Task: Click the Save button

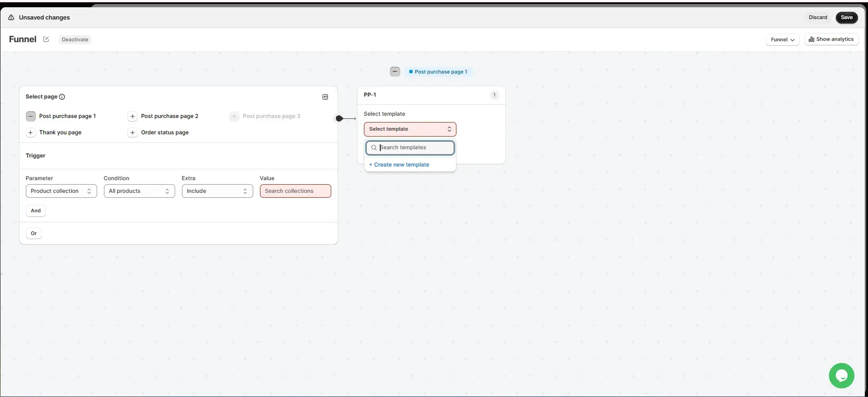Action: coord(847,17)
